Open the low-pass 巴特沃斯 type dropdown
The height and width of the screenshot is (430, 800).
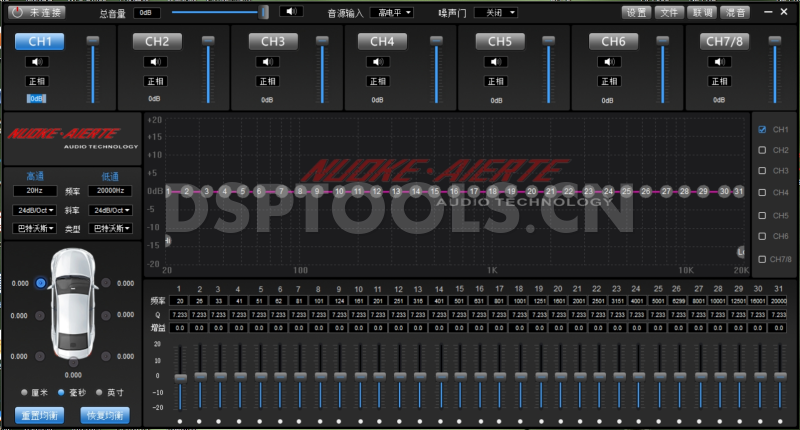pyautogui.click(x=111, y=229)
